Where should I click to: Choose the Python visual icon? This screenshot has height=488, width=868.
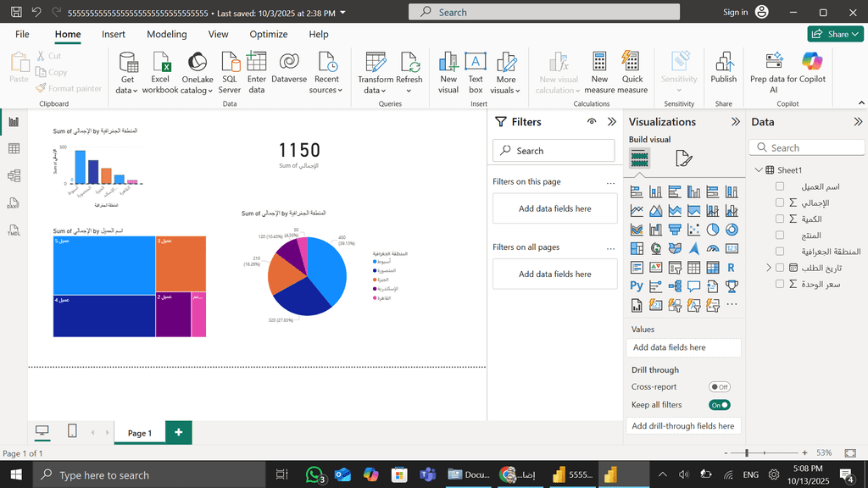point(637,286)
